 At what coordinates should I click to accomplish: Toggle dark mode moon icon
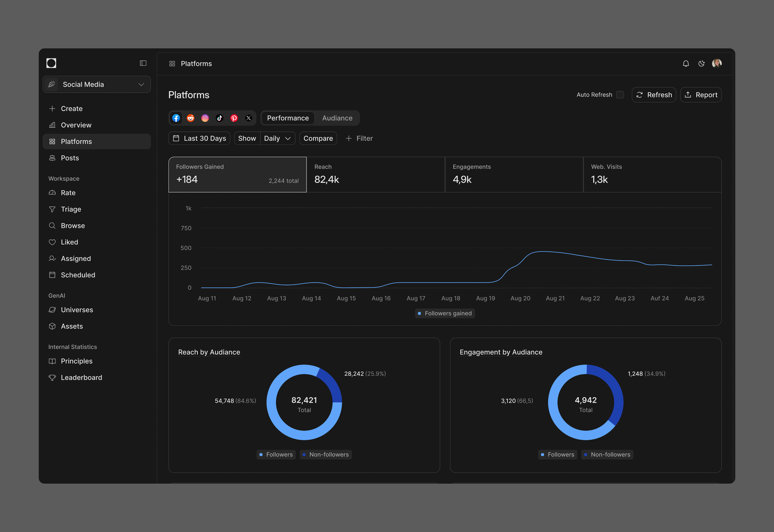702,64
